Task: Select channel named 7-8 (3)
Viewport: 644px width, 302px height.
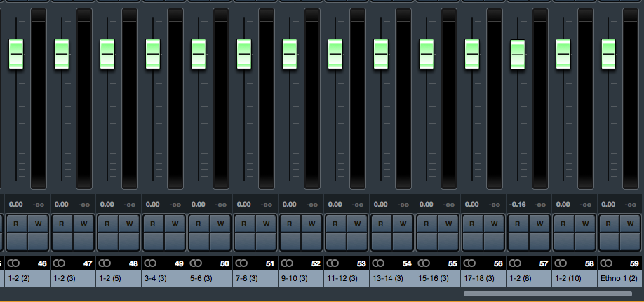Action: point(255,279)
